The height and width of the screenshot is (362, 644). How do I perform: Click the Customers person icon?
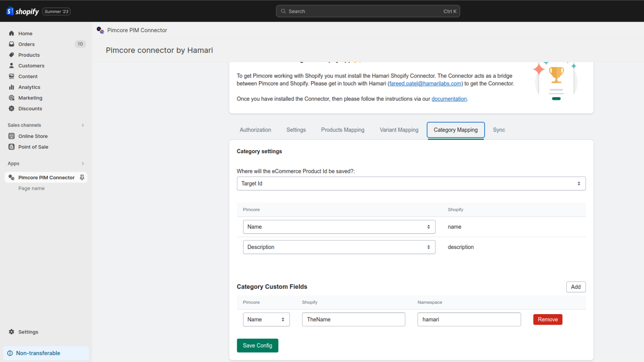pos(12,66)
